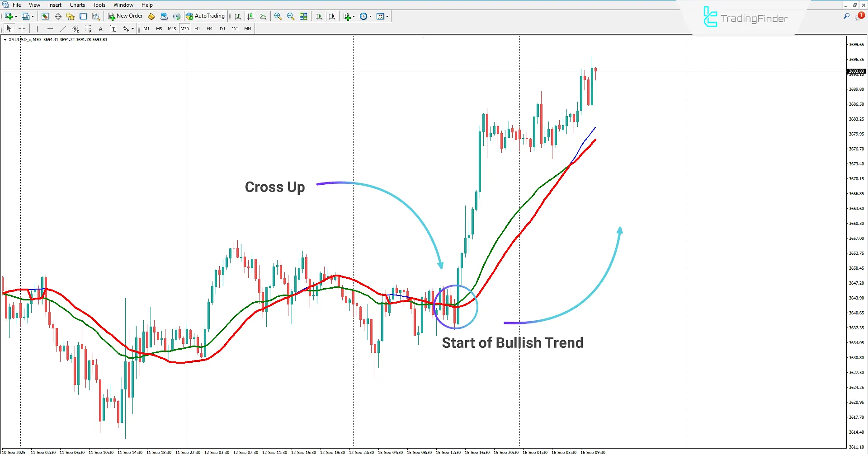The width and height of the screenshot is (868, 454).
Task: Enable chart auto scroll
Action: (319, 16)
